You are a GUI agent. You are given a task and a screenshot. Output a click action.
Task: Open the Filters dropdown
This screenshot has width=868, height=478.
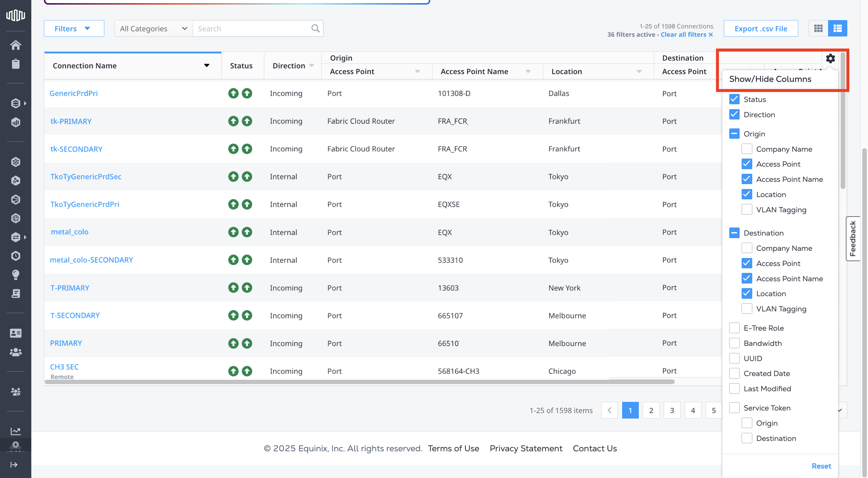point(74,29)
